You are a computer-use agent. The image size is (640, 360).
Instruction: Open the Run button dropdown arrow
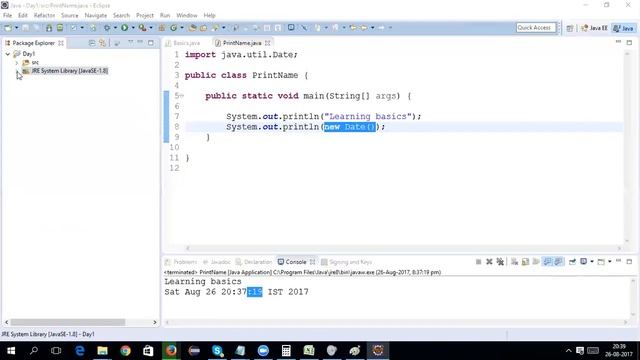(133, 28)
